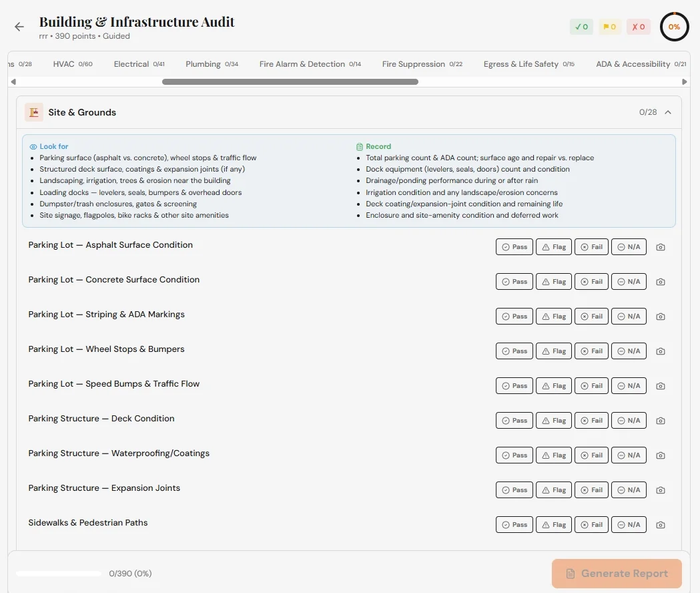Click the 0/390 (0%) progress text
The height and width of the screenshot is (593, 700).
(130, 574)
